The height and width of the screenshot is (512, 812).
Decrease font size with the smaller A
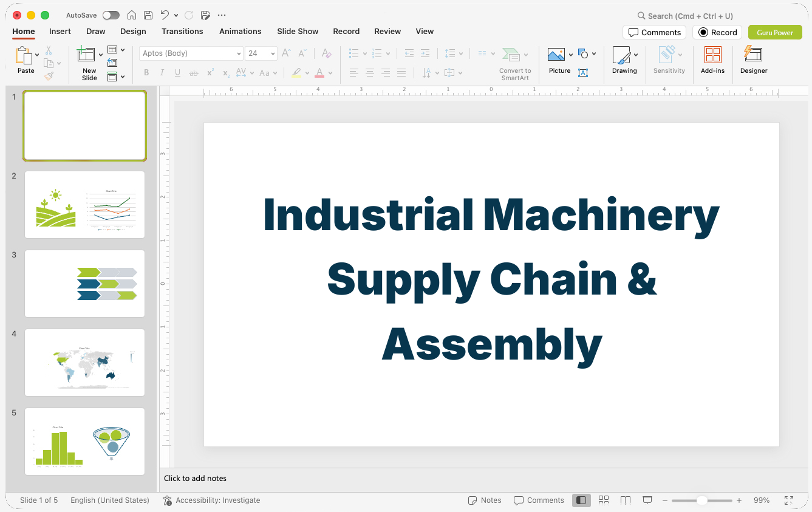tap(302, 53)
